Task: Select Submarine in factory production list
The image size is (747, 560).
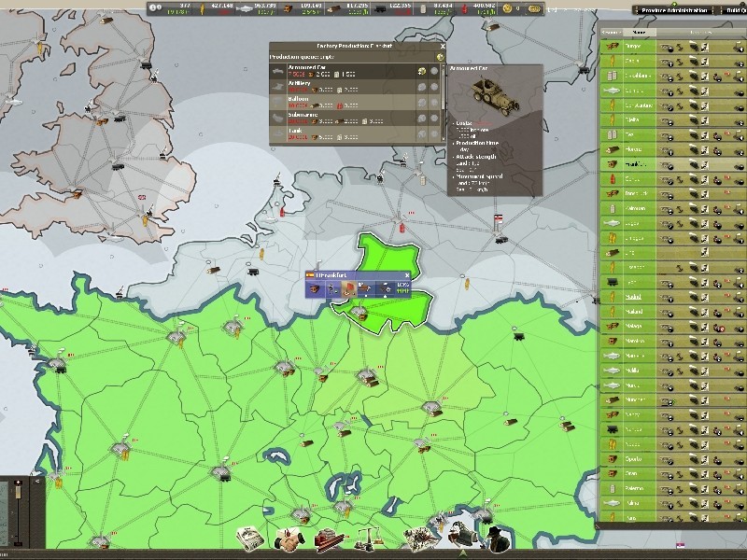Action: [x=355, y=119]
